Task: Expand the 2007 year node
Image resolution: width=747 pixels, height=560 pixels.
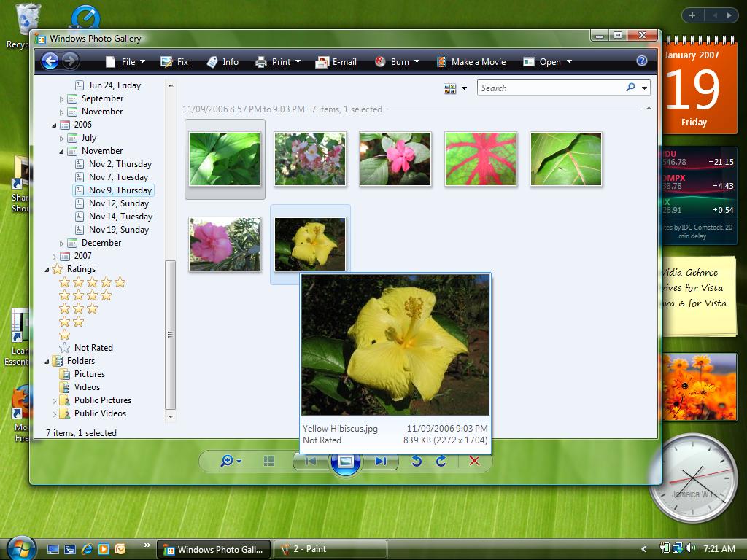Action: tap(54, 256)
